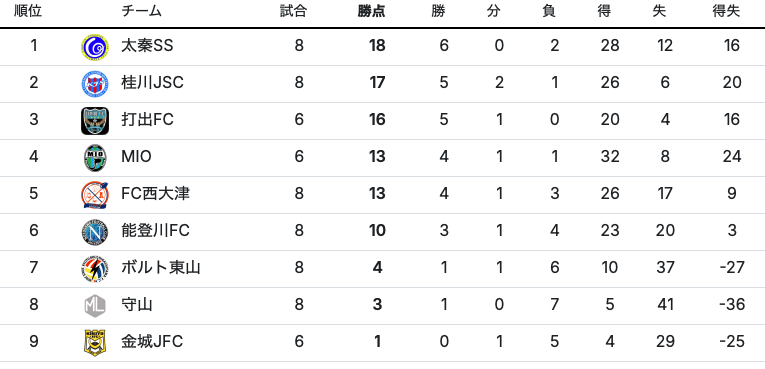This screenshot has width=765, height=369.
Task: Click the FC西大津 team logo
Action: click(95, 195)
